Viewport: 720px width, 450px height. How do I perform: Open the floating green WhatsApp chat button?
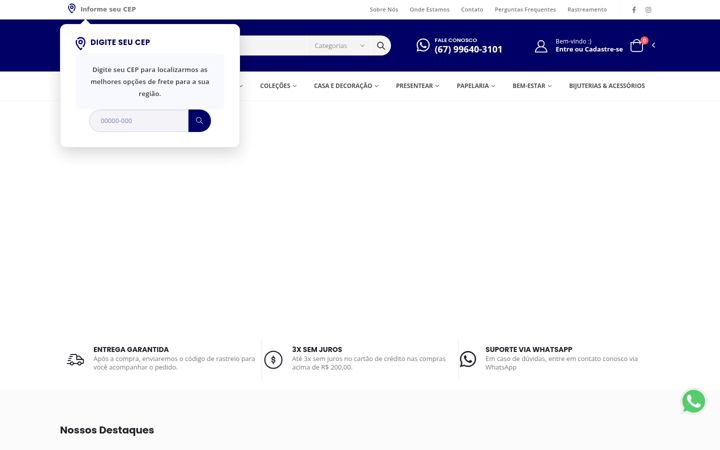[693, 401]
